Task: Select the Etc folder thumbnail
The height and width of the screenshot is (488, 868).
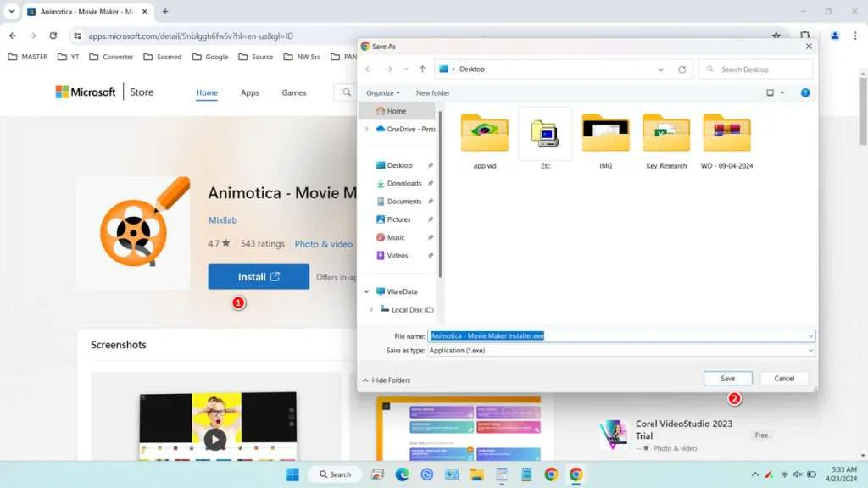Action: tap(544, 134)
